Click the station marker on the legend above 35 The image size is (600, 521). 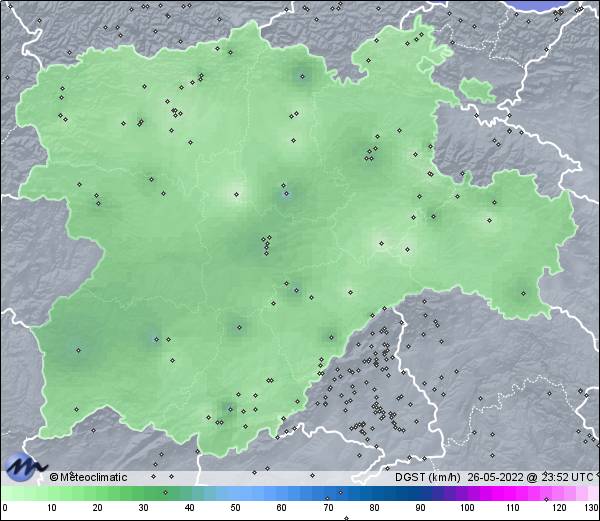click(165, 492)
